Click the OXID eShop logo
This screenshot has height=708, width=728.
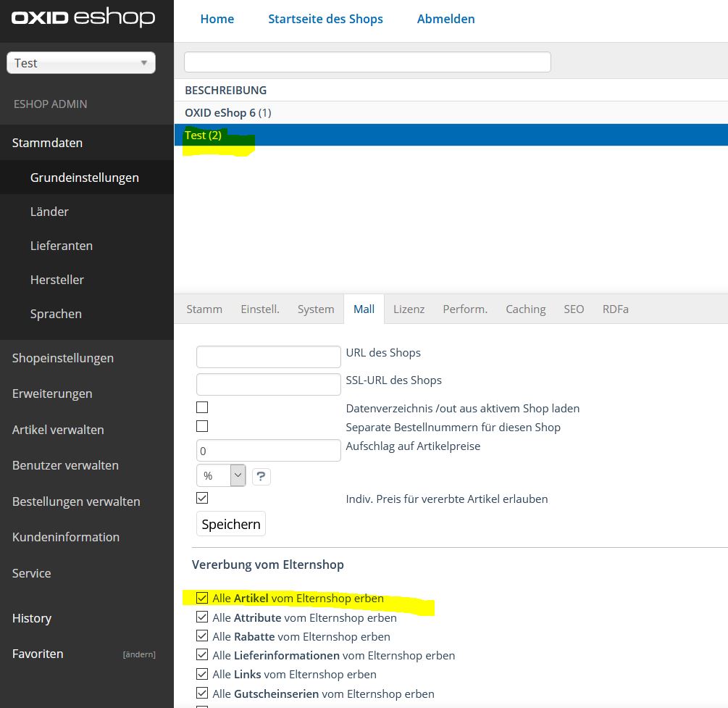click(x=83, y=18)
